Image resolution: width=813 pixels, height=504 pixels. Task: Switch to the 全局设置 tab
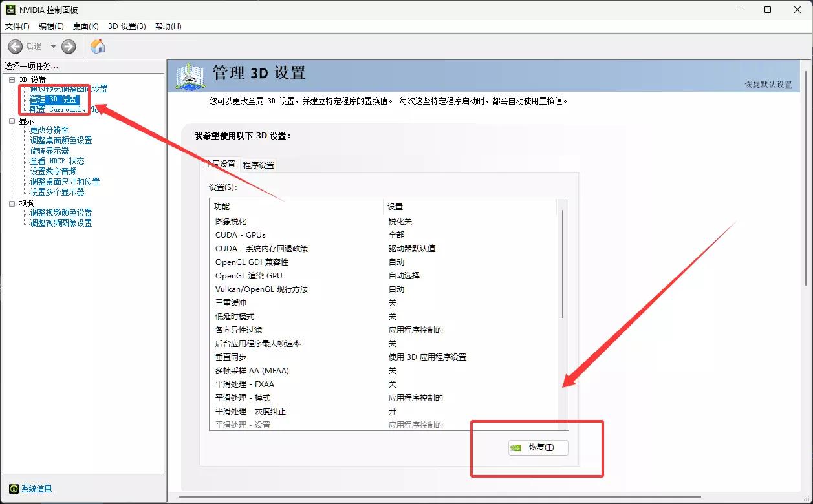coord(220,164)
